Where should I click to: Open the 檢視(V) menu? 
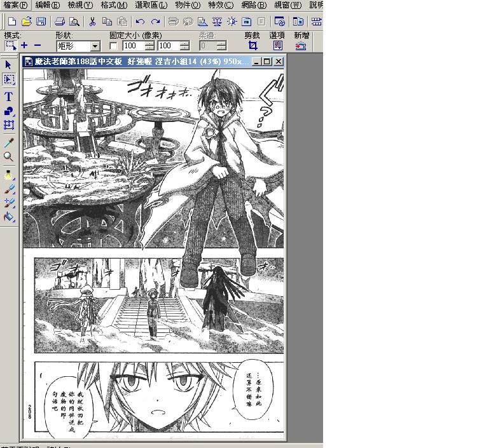click(80, 5)
